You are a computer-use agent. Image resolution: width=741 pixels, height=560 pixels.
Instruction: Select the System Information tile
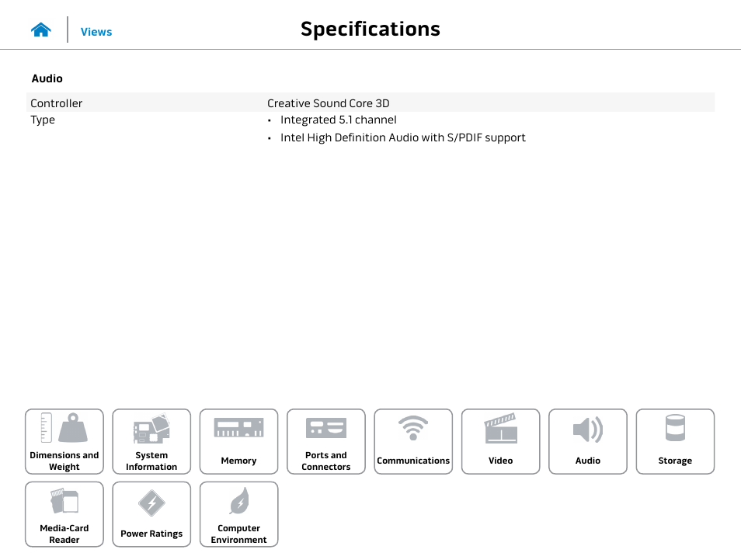click(x=151, y=441)
